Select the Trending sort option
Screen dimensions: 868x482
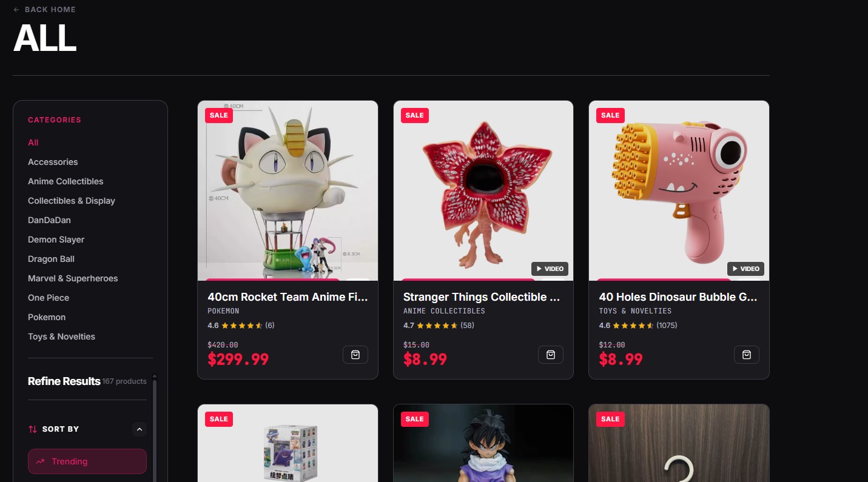click(87, 461)
